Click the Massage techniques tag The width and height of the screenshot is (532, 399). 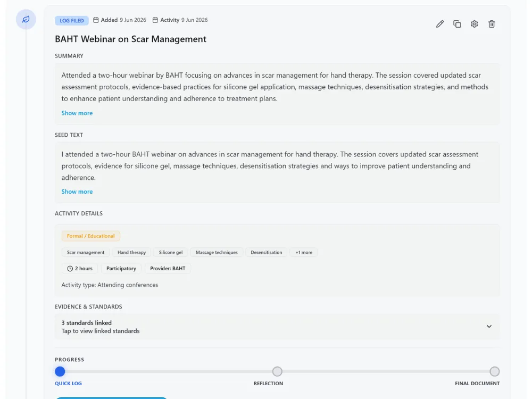click(217, 252)
